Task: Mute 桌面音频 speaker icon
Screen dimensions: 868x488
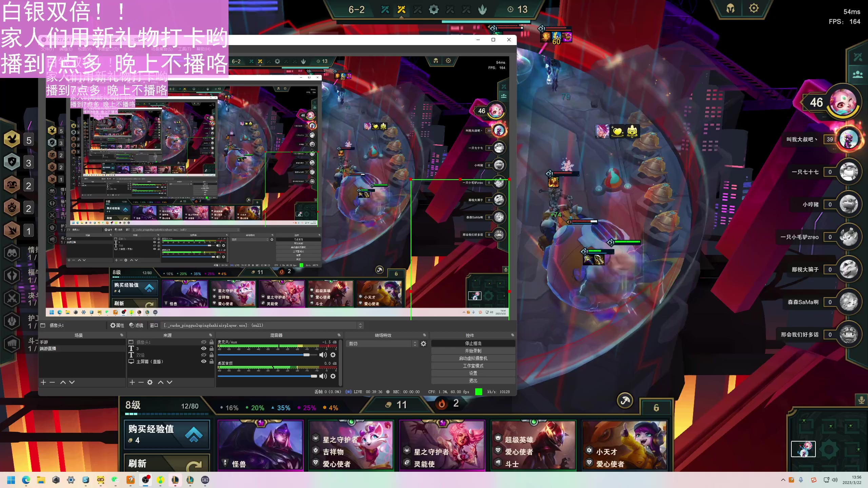Action: pyautogui.click(x=323, y=376)
